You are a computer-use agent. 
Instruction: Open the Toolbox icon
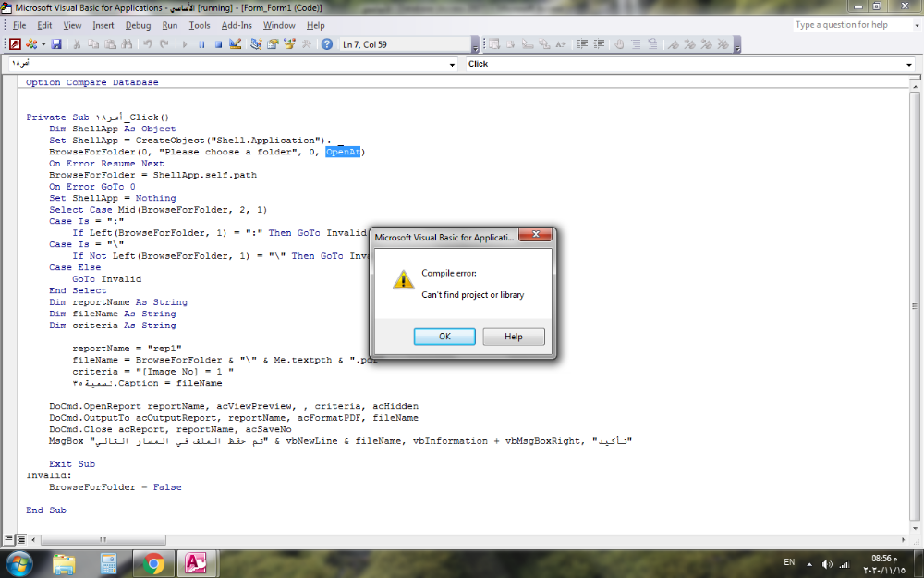click(x=307, y=44)
